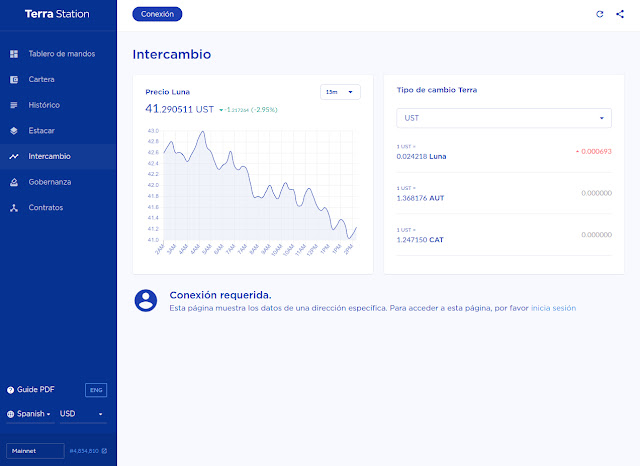640x466 pixels.
Task: Click the Terra Station logo
Action: (57, 14)
